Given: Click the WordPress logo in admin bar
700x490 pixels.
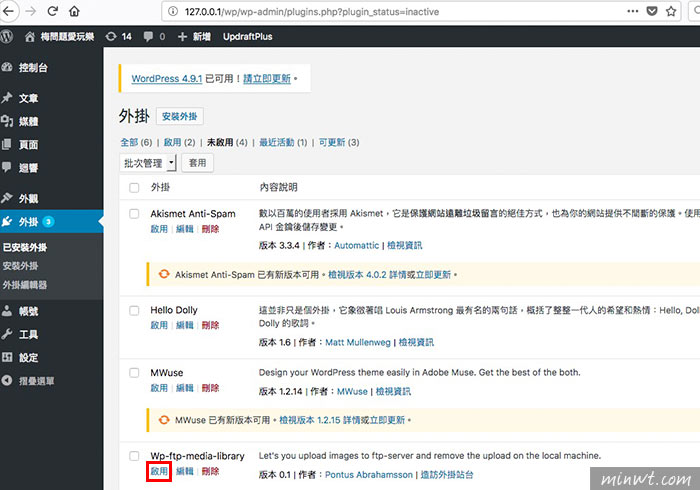Looking at the screenshot, I should [6, 36].
